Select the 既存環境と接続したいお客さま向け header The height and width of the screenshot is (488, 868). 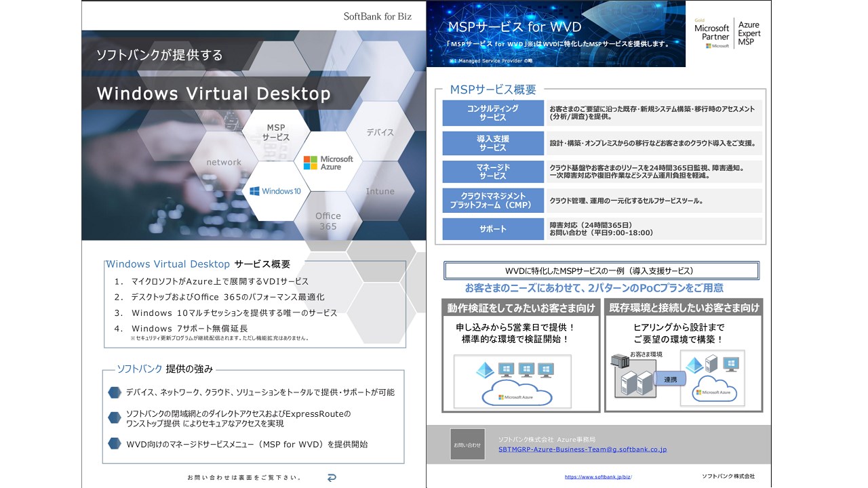click(684, 308)
